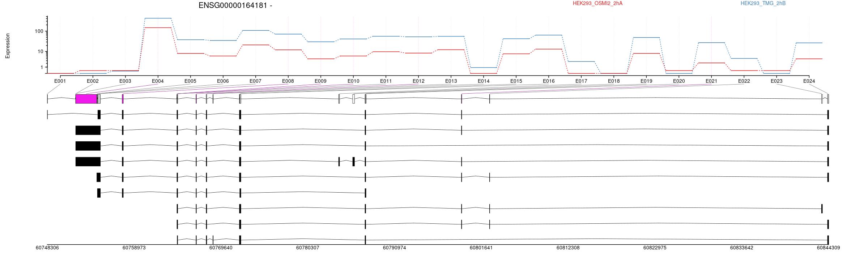Click exon label E024

(809, 81)
